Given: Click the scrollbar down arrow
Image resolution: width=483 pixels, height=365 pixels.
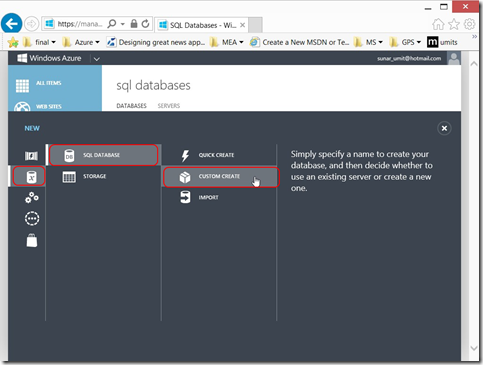Looking at the screenshot, I should [x=474, y=348].
